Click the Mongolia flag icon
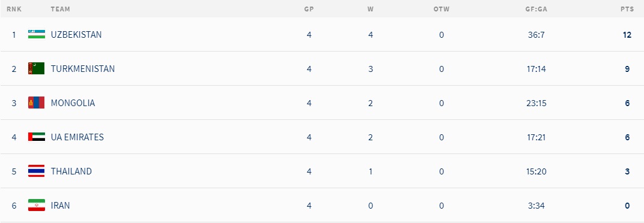Viewport: 644px width, 223px height. click(x=36, y=103)
